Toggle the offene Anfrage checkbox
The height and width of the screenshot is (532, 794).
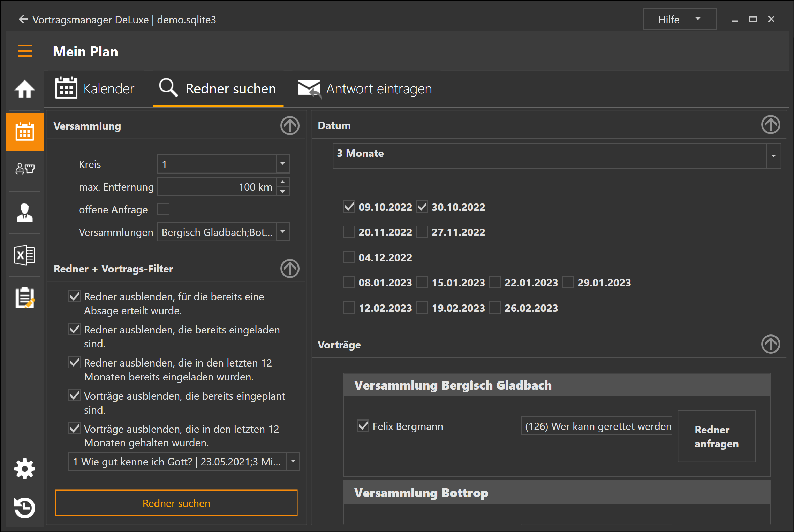(x=163, y=209)
